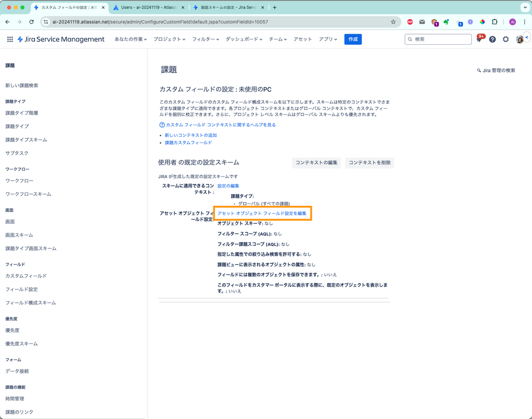Open your profile avatar menu
This screenshot has width=532, height=419.
click(519, 39)
